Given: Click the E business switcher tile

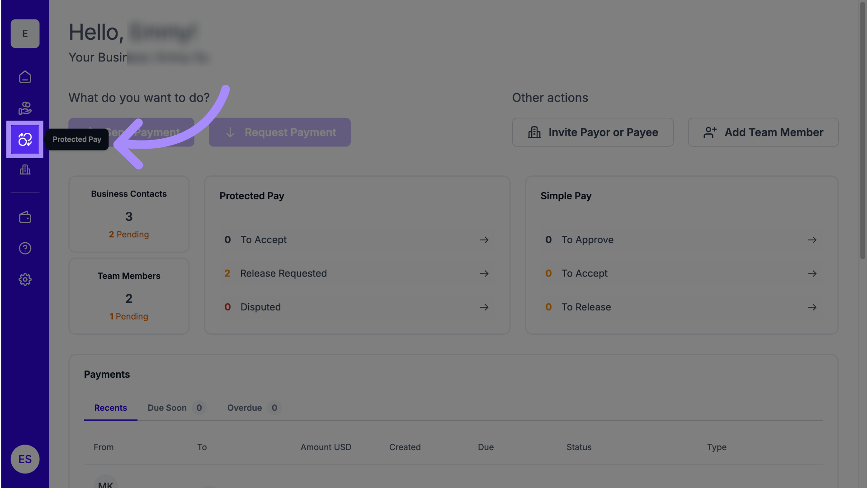Looking at the screenshot, I should coord(25,33).
